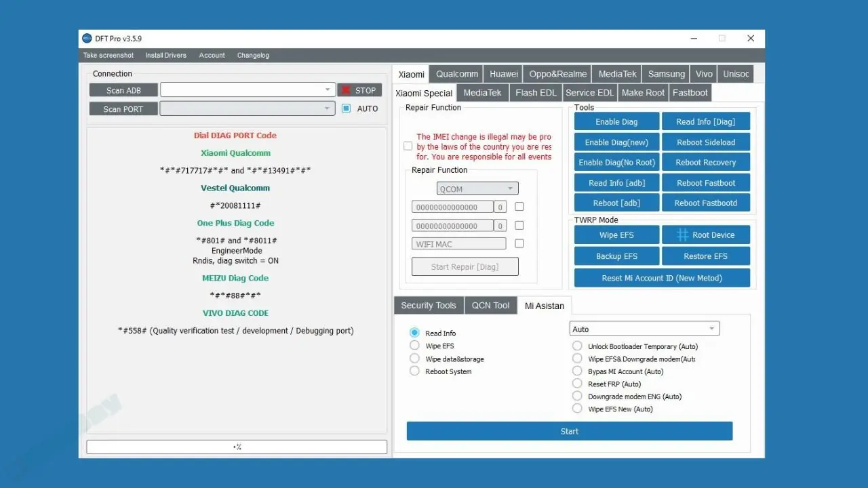Open the Mi Asistan tab
868x488 pixels.
coord(545,306)
